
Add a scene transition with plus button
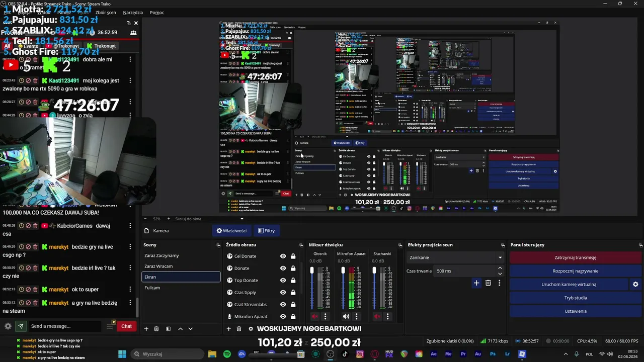pyautogui.click(x=476, y=283)
